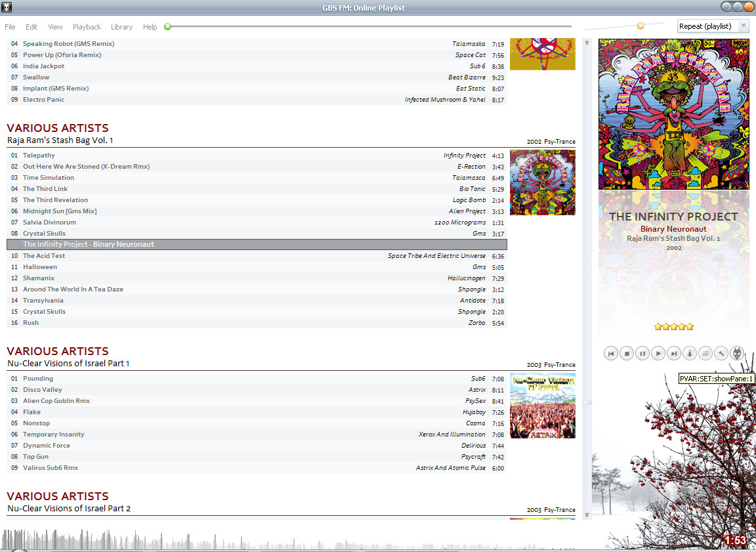
Task: Click the previous track button
Action: pos(611,353)
